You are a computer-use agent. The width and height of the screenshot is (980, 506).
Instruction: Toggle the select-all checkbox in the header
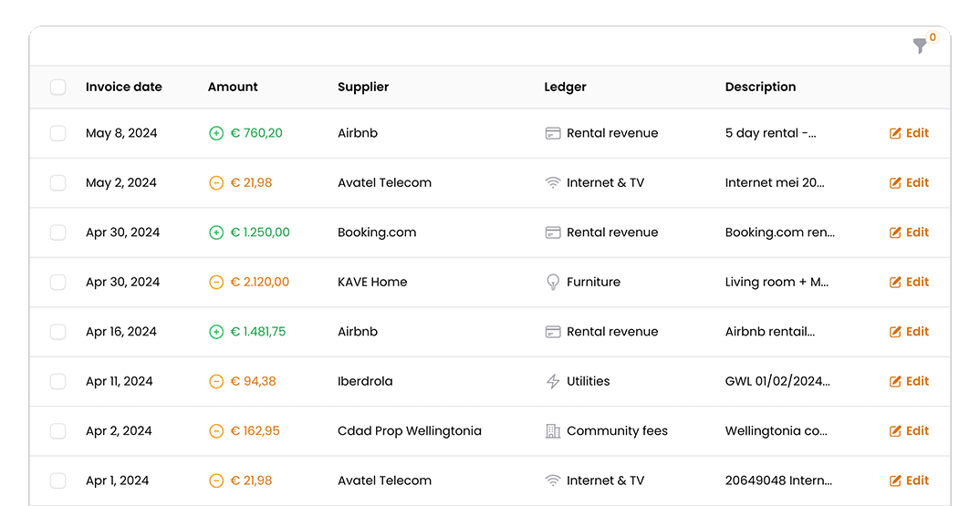[x=58, y=87]
